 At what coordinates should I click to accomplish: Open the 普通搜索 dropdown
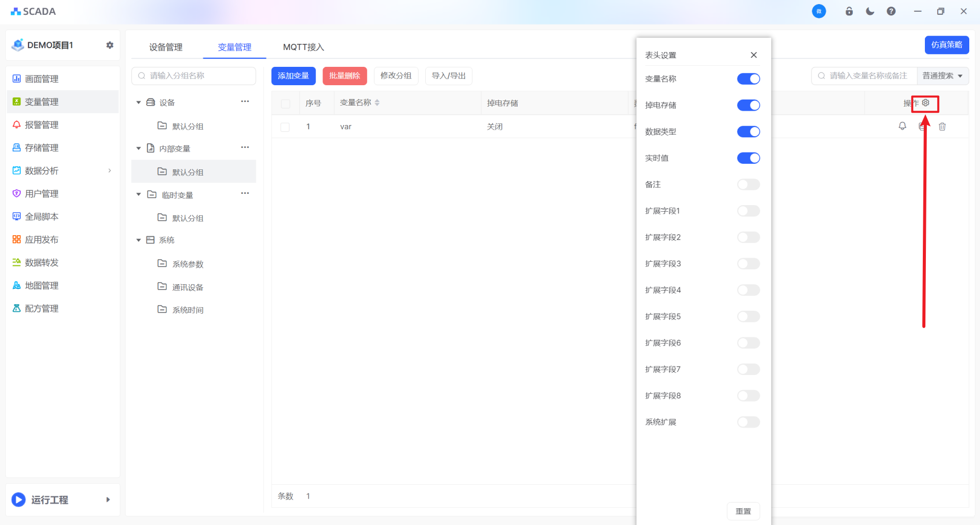942,76
